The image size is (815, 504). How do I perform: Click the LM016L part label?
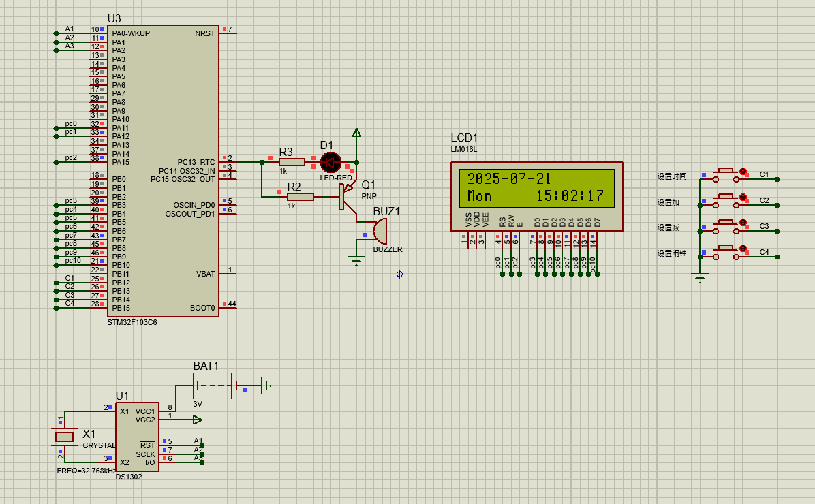point(463,149)
